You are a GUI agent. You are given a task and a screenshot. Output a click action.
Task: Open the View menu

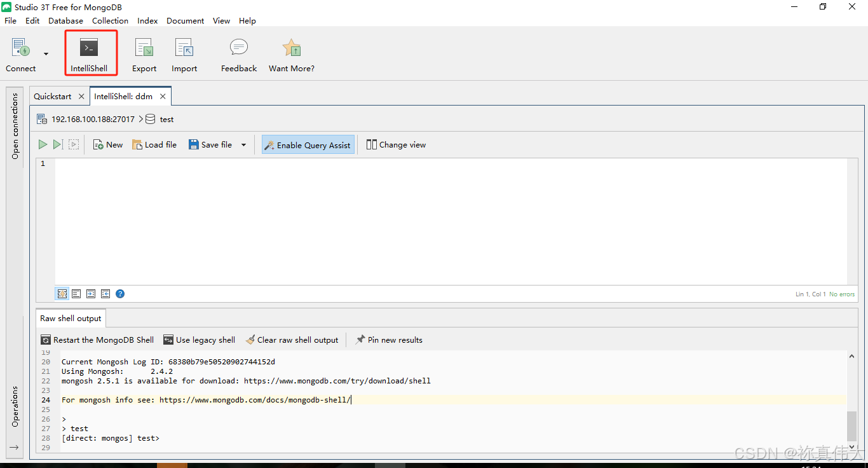[221, 20]
